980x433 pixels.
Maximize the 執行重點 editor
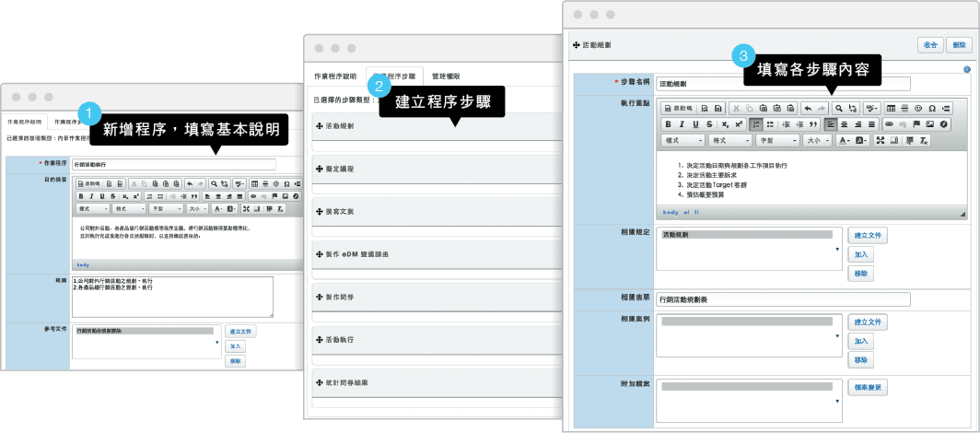point(881,140)
